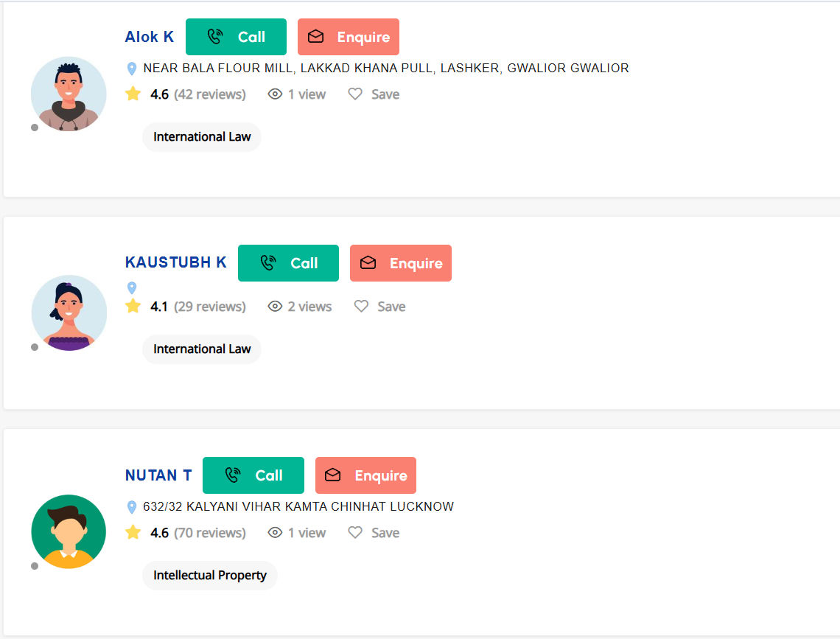
Task: Call Alok K
Action: (236, 37)
